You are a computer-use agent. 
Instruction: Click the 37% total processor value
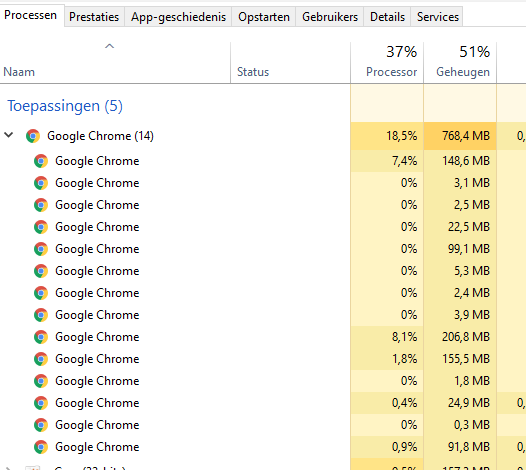coord(402,52)
